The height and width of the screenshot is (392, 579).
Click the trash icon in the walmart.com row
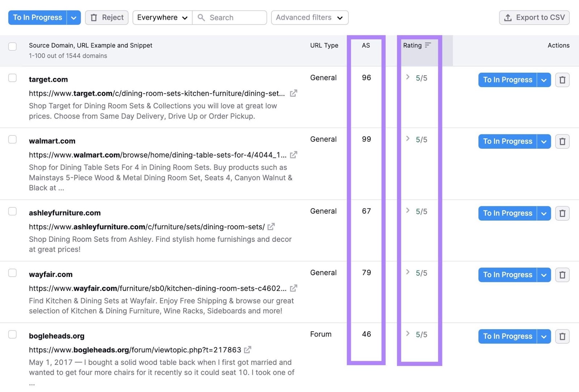(x=562, y=141)
